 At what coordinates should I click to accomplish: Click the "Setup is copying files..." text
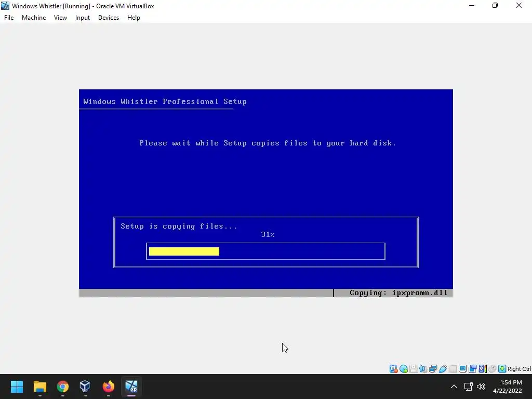(x=179, y=227)
